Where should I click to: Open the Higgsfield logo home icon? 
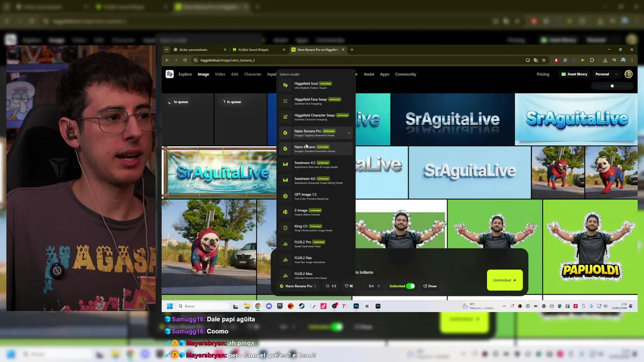pyautogui.click(x=170, y=74)
